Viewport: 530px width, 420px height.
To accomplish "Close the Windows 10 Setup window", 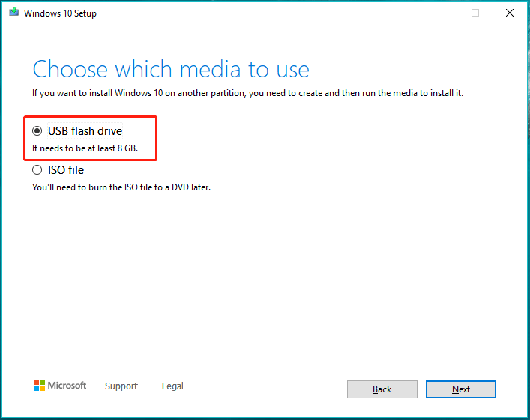I will pyautogui.click(x=510, y=13).
